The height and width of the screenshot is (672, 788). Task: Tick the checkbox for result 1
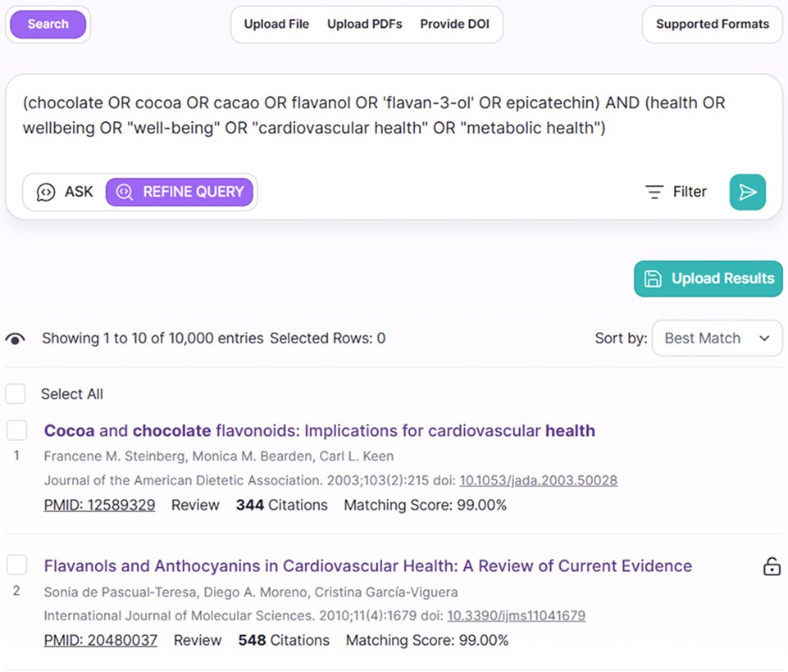point(16,430)
